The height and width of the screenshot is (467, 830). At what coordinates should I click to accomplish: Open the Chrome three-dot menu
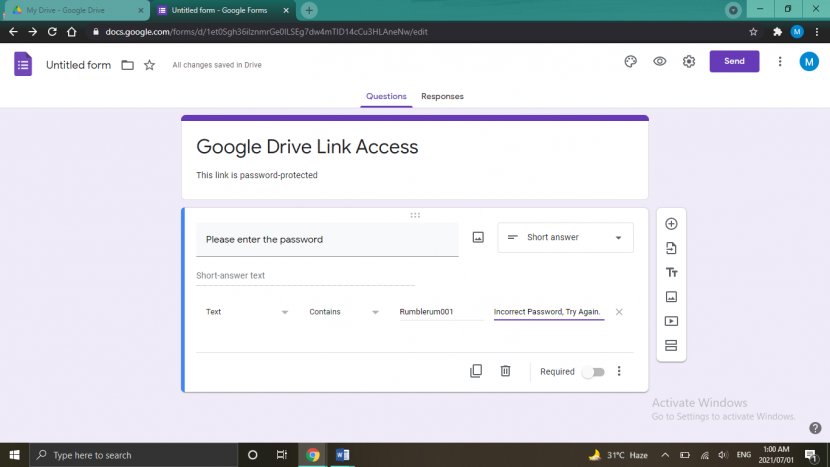click(817, 32)
